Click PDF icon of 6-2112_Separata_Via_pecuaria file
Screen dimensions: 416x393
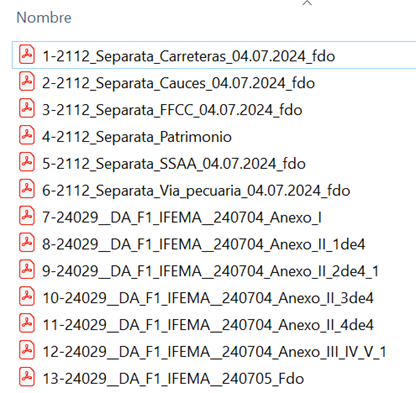[27, 189]
